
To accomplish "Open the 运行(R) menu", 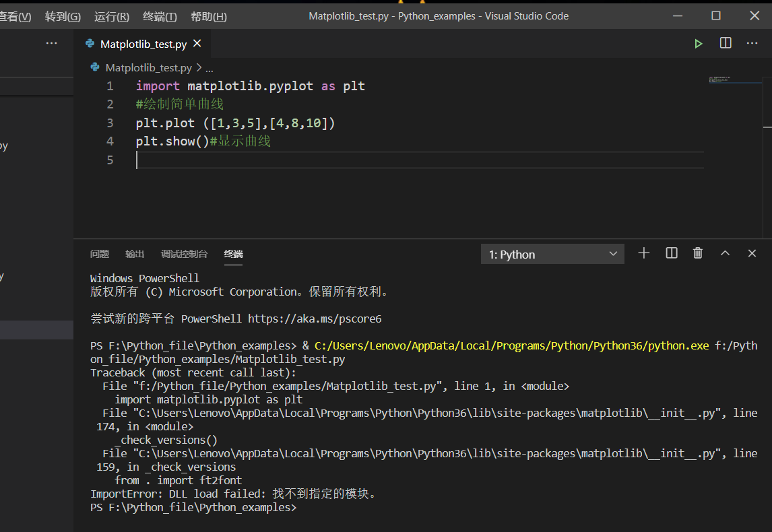I will point(112,15).
